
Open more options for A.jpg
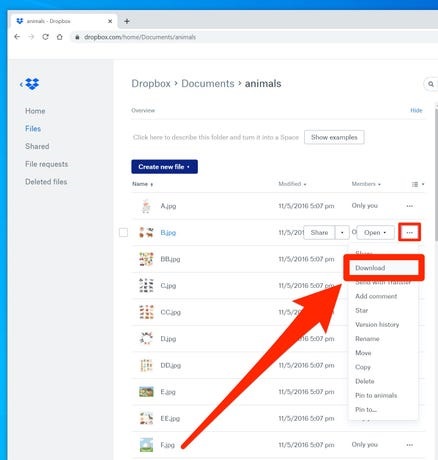(x=410, y=206)
